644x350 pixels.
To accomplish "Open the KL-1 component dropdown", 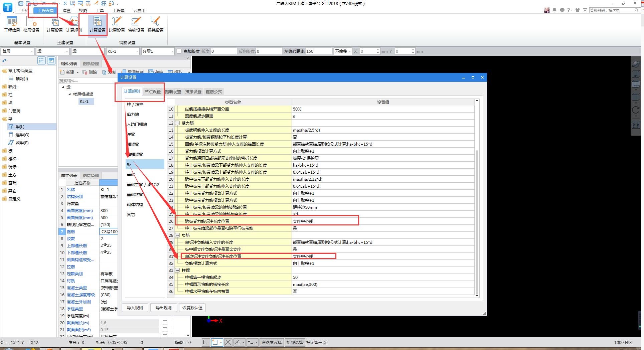I will click(x=123, y=51).
